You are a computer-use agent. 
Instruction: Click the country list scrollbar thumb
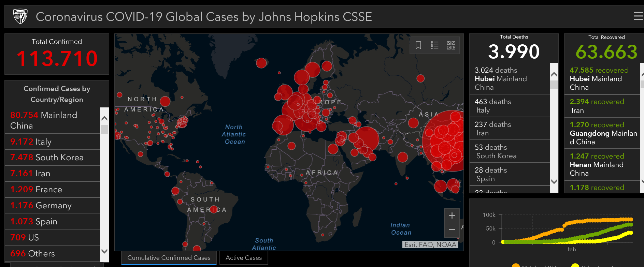[x=104, y=129]
